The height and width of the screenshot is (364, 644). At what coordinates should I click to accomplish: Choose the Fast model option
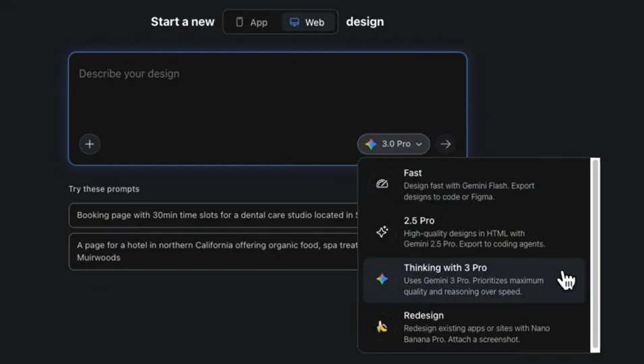[x=474, y=184]
